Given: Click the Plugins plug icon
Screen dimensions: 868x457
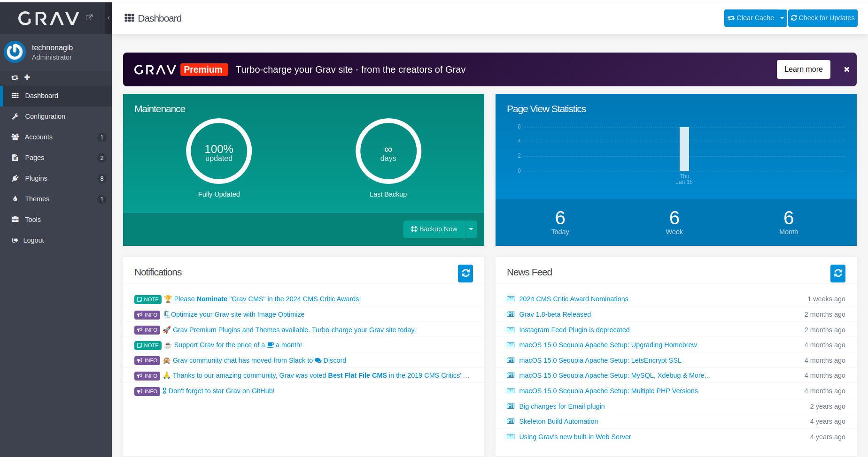Looking at the screenshot, I should click(x=15, y=178).
